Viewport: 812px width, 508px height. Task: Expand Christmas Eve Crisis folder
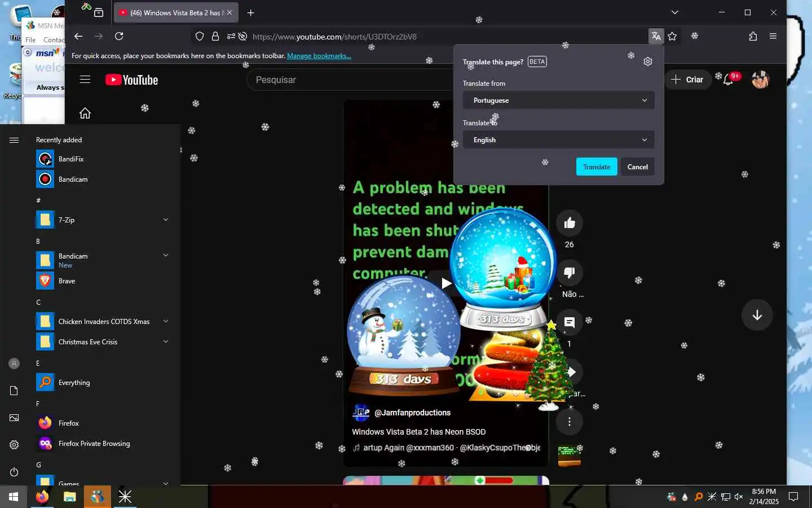(166, 341)
